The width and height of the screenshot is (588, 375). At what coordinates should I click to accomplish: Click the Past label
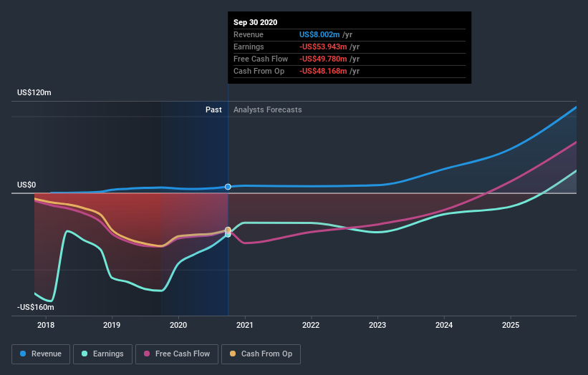(213, 109)
